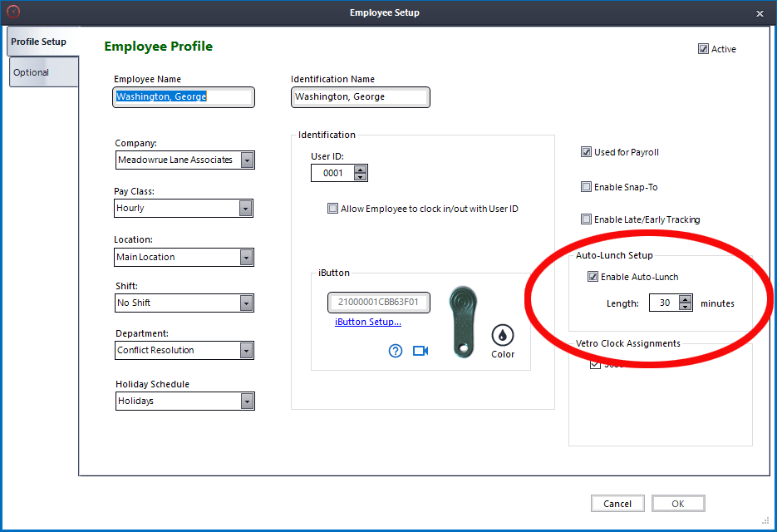This screenshot has width=777, height=532.
Task: Enable Late/Early Tracking option
Action: click(587, 219)
